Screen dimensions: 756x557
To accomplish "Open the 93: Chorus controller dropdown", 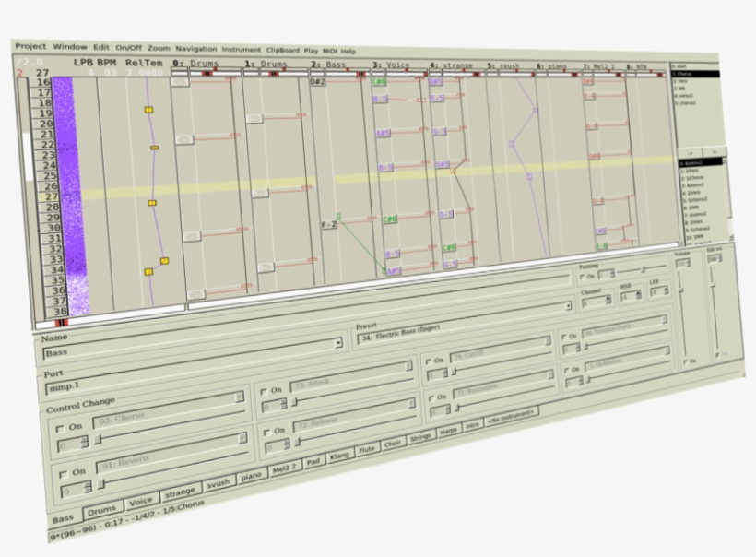I will 239,397.
